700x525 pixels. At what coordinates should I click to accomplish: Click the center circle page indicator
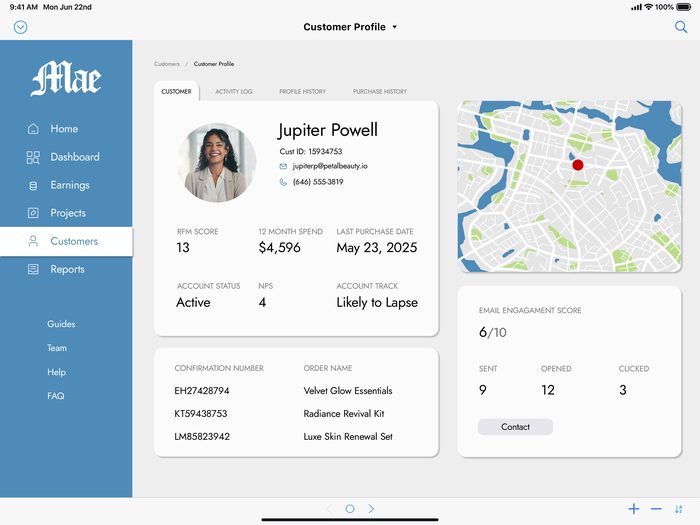[x=350, y=508]
